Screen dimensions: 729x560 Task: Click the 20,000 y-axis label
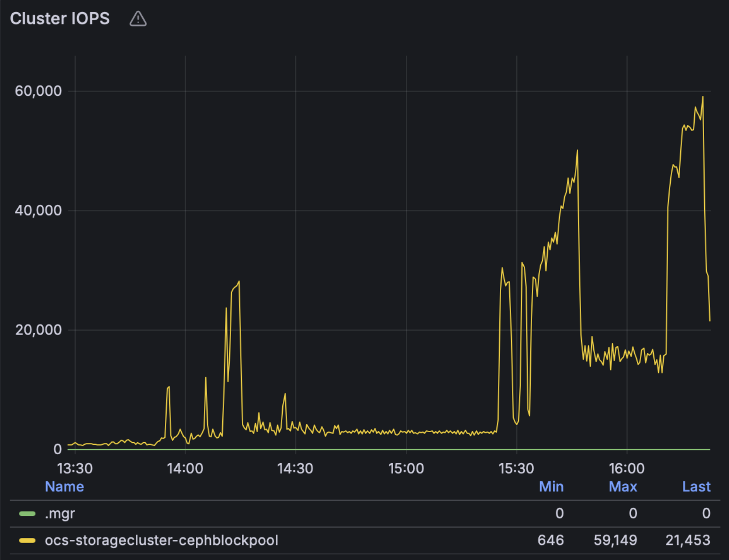coord(38,330)
